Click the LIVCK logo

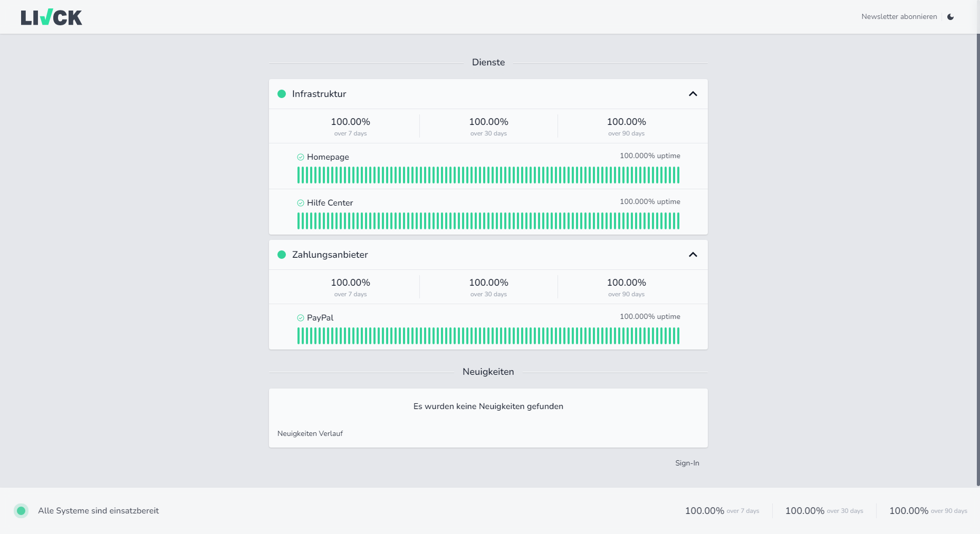pos(51,17)
